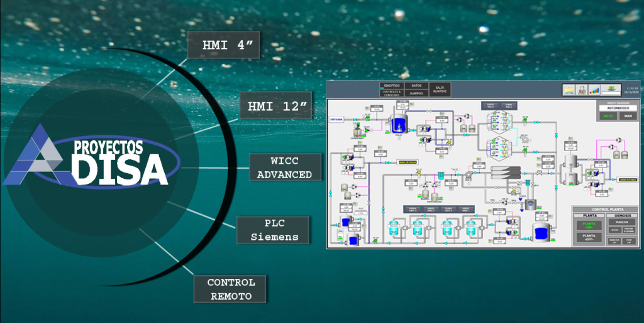Click the 06/11/2020 date display

[x=631, y=93]
